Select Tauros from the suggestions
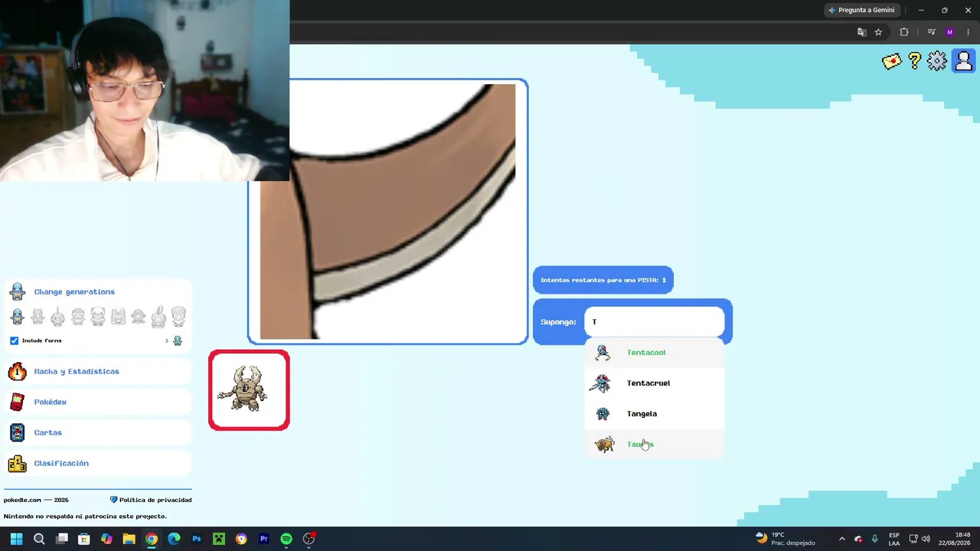The image size is (980, 551). (x=655, y=445)
